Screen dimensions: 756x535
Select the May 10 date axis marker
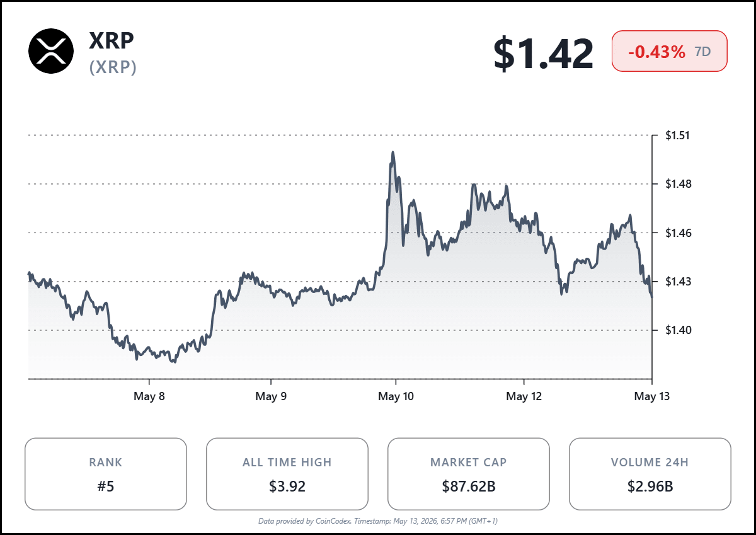tap(396, 396)
